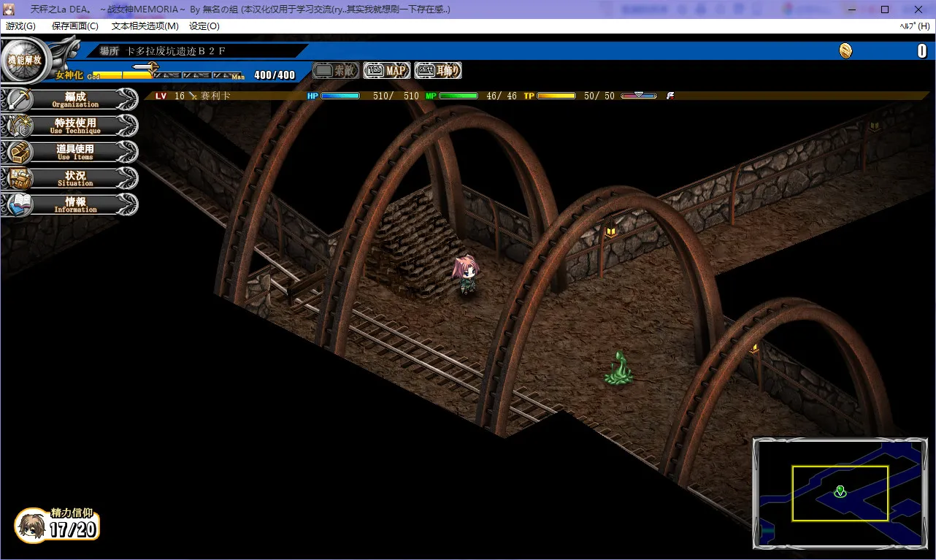Click the gold coin currency icon
936x560 pixels.
click(x=845, y=50)
